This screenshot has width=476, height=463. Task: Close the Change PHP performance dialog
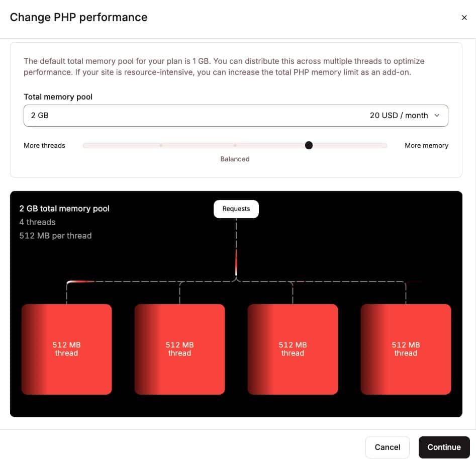click(464, 17)
